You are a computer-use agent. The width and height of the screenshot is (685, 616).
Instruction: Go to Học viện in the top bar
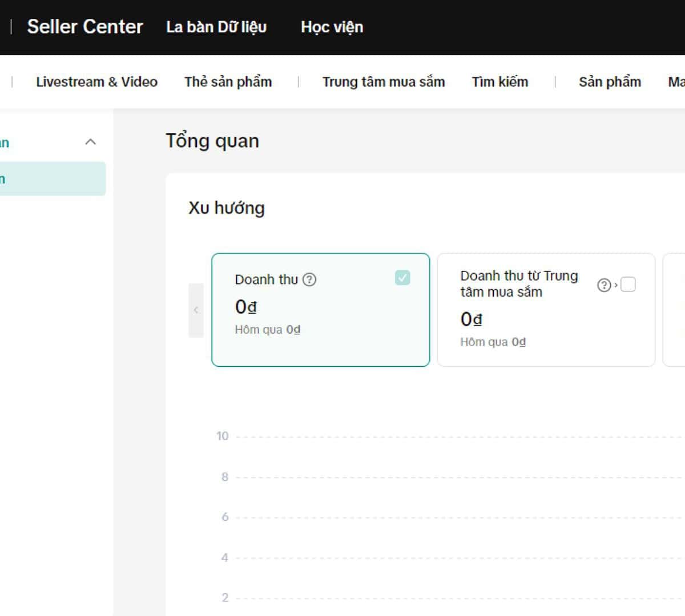(332, 27)
